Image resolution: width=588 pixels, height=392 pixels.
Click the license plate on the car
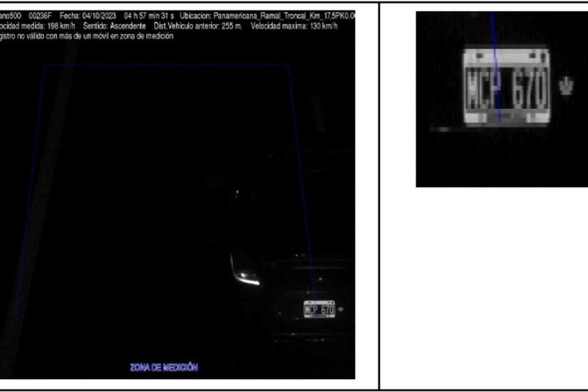pyautogui.click(x=319, y=309)
